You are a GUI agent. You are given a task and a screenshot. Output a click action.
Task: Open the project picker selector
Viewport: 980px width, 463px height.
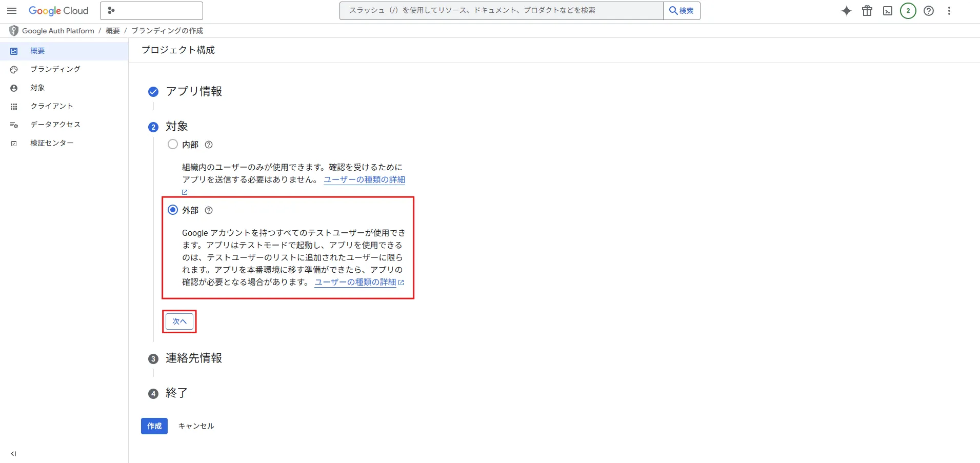tap(152, 11)
